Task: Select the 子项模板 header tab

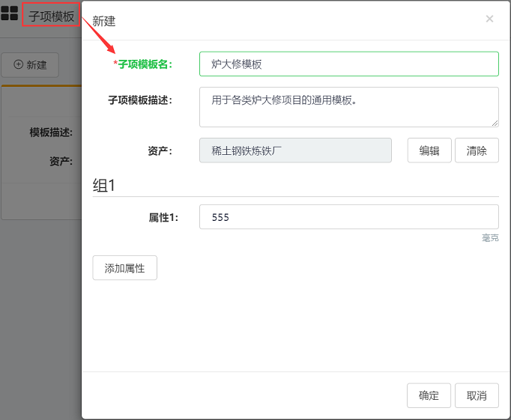Action: [52, 16]
